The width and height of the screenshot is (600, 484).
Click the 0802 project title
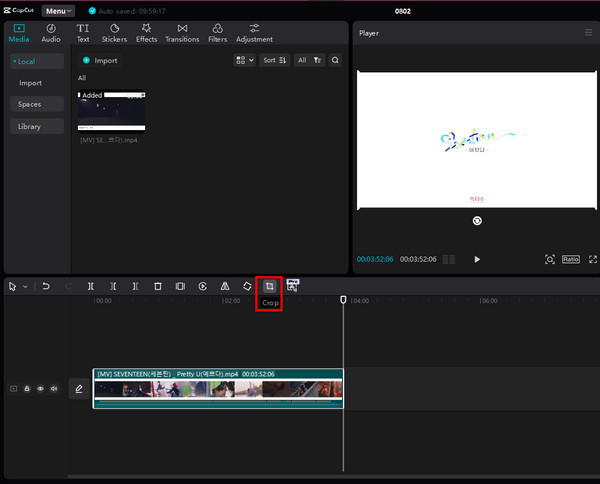403,11
